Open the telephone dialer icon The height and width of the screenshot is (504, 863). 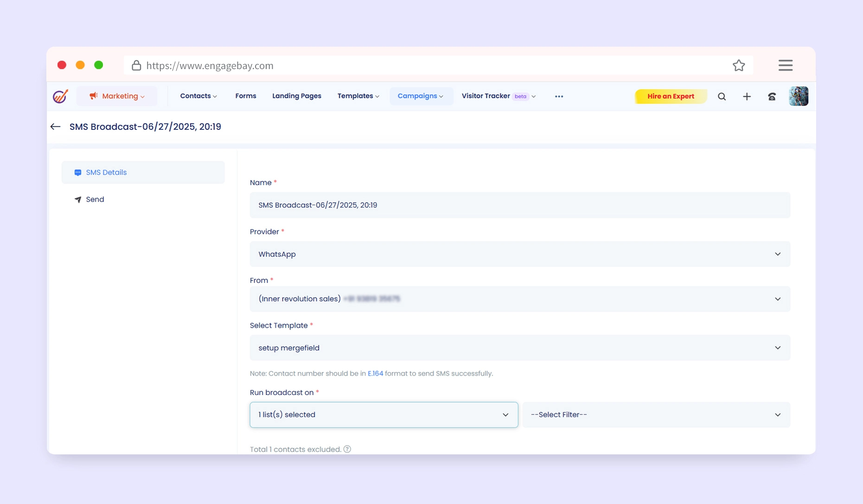[x=772, y=96]
